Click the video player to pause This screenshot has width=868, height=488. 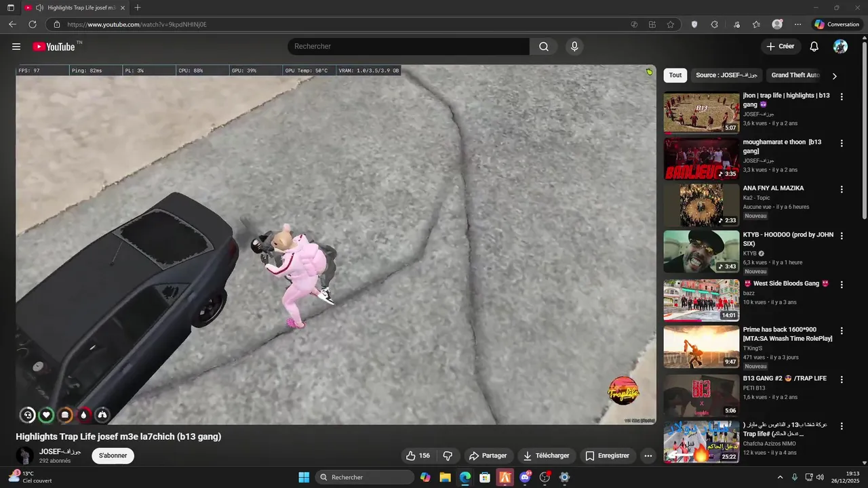[336, 245]
